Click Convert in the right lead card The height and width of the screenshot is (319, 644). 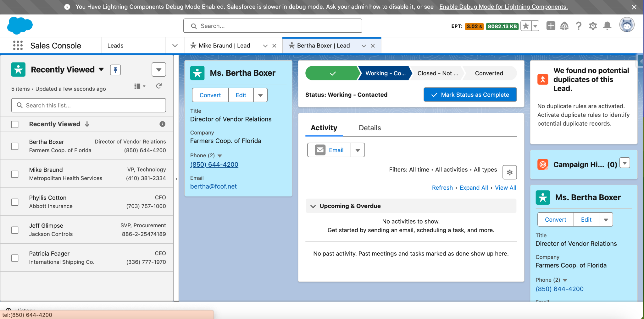click(x=556, y=220)
